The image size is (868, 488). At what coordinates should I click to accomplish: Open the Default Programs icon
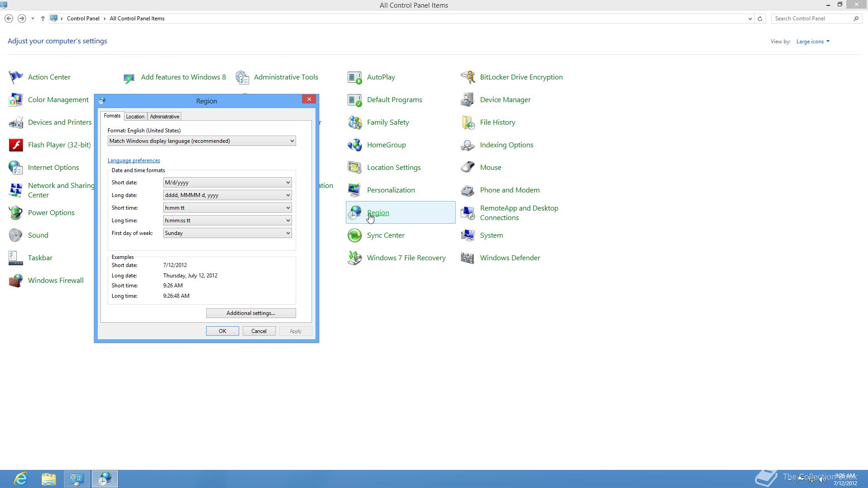tap(355, 100)
